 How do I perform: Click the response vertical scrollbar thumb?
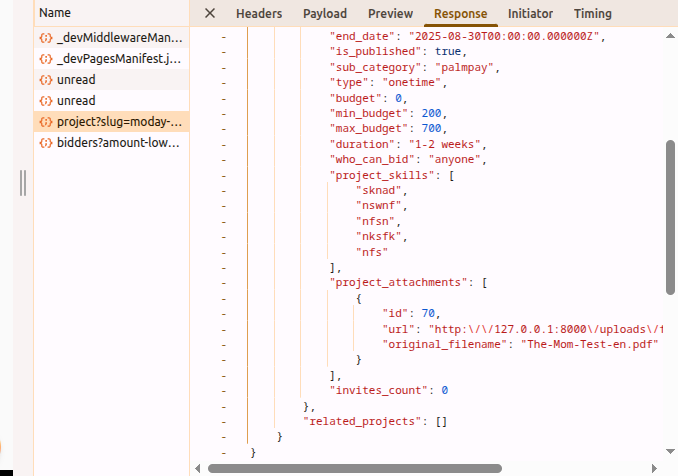tap(671, 215)
